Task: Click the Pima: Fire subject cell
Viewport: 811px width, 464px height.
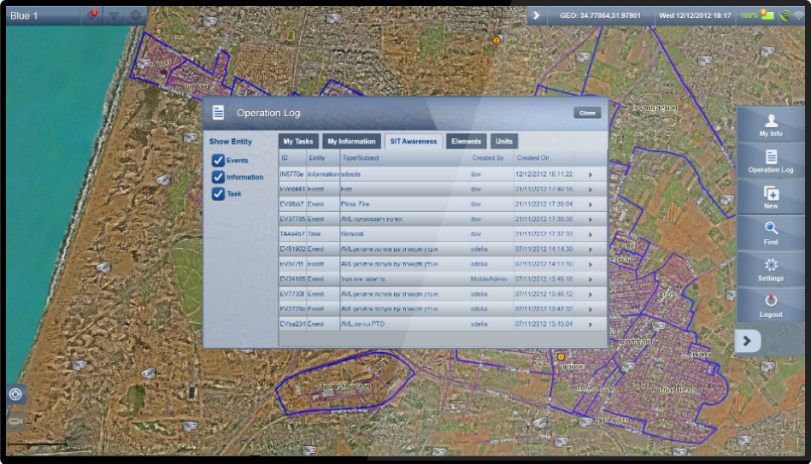Action: click(x=355, y=204)
